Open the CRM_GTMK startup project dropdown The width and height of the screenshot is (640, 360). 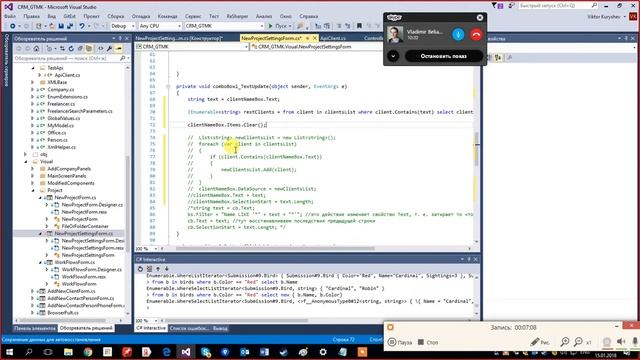224,26
